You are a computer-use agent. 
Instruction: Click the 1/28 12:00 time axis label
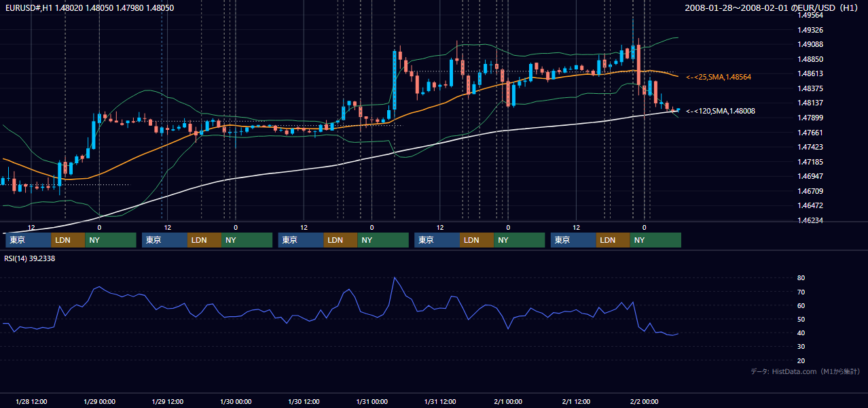click(31, 401)
